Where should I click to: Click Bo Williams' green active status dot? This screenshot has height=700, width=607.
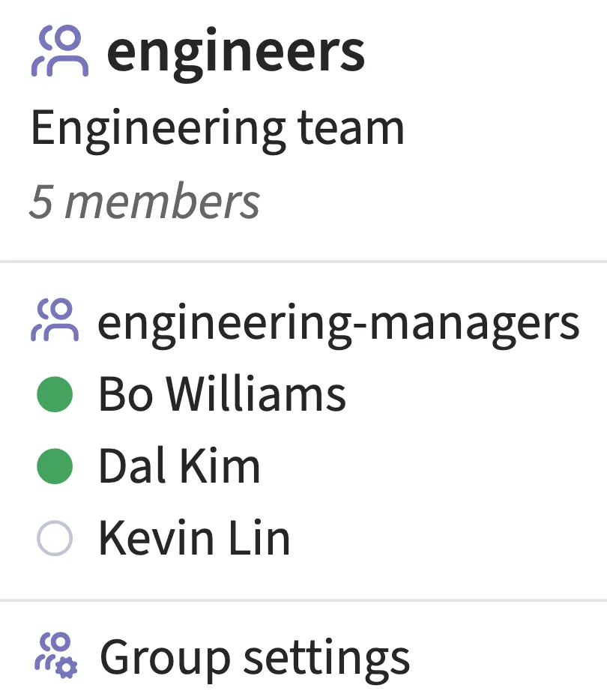pos(55,394)
